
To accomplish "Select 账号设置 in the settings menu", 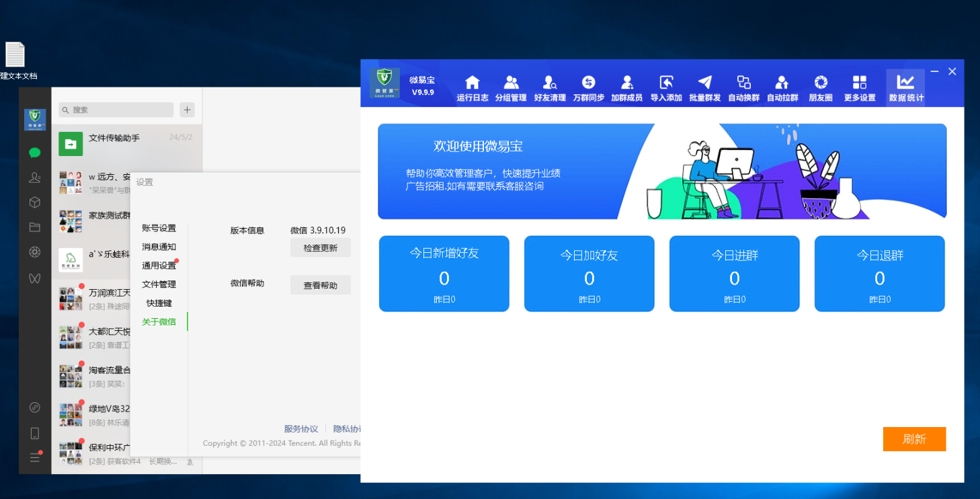I will [x=158, y=228].
